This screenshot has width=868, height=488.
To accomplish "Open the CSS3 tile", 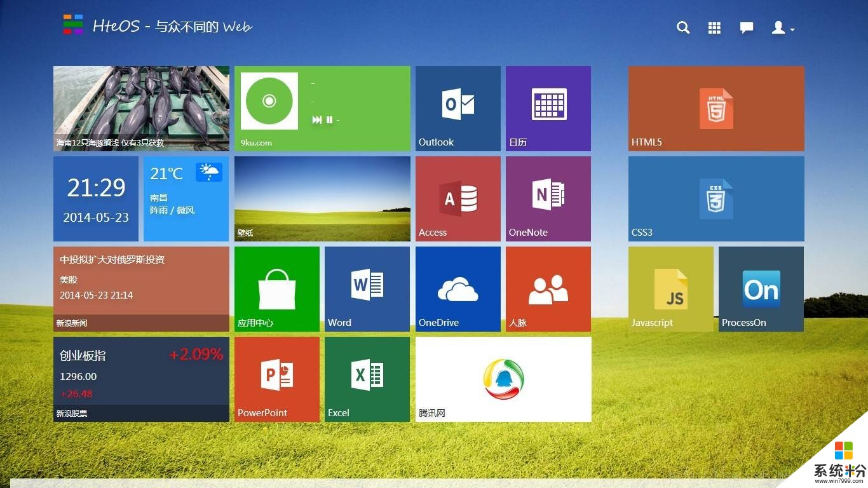I will (715, 198).
